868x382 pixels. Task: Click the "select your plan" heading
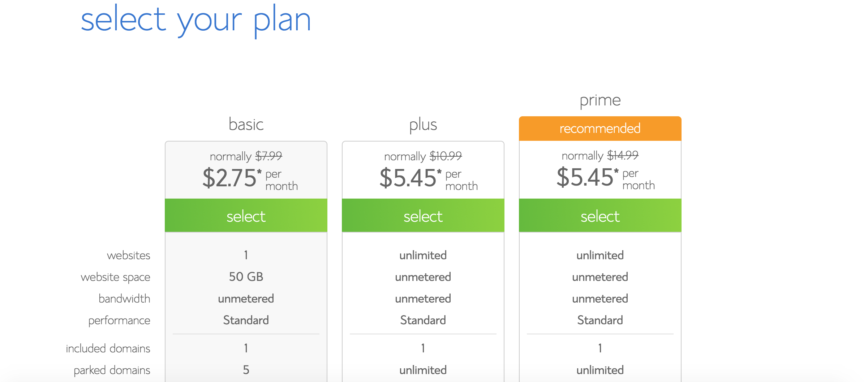point(195,20)
